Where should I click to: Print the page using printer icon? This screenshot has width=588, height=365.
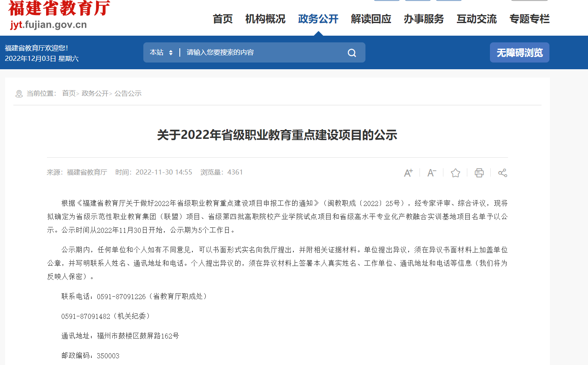[x=479, y=173]
